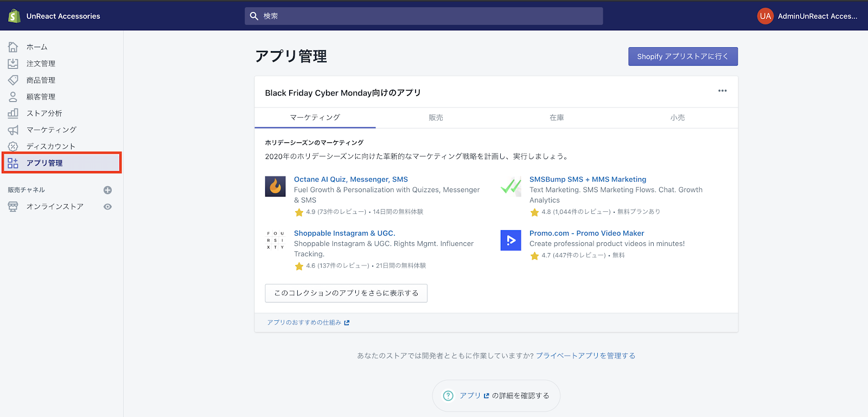Open the three-dot menu on app card

[722, 91]
